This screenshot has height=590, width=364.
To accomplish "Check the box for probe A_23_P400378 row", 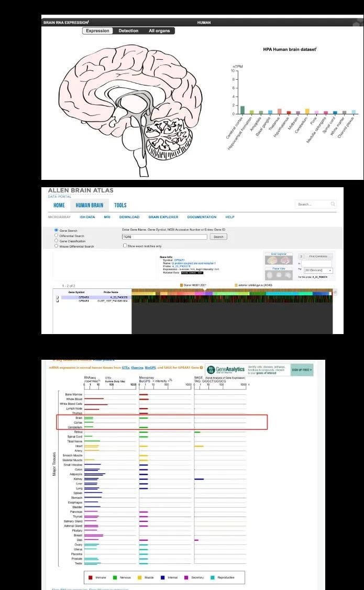I will [58, 297].
